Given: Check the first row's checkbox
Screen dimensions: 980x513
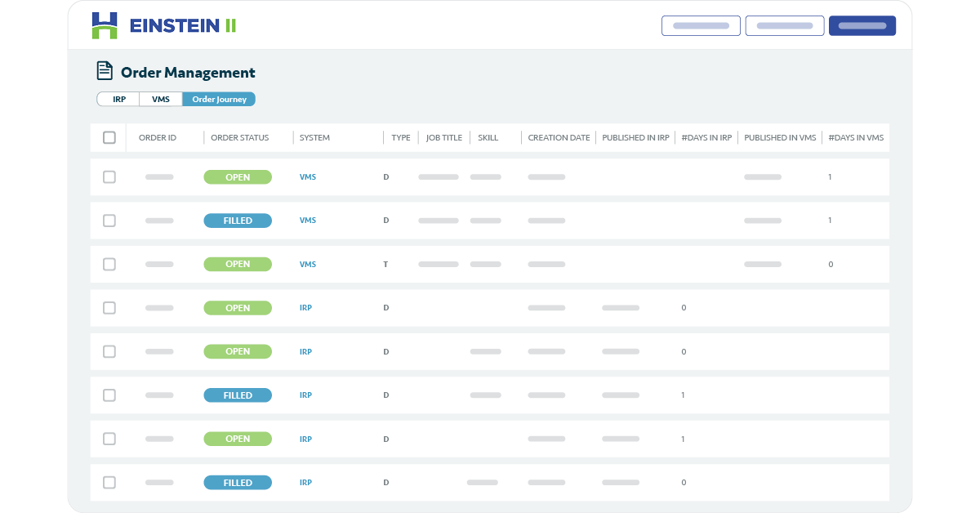Looking at the screenshot, I should click(x=109, y=177).
